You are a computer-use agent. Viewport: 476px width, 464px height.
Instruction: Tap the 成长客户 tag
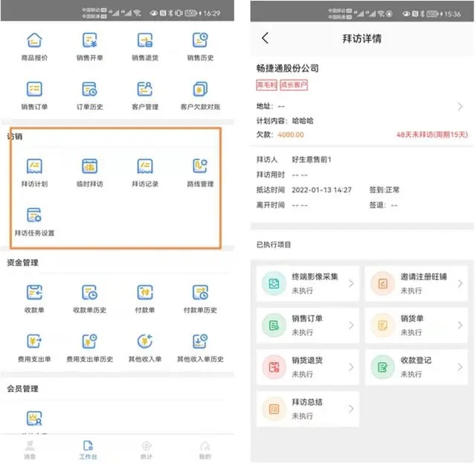294,85
